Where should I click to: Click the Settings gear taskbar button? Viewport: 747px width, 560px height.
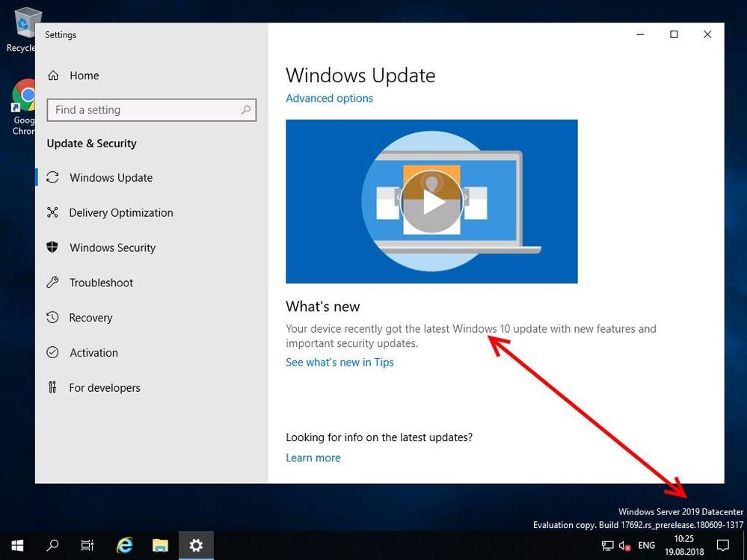pyautogui.click(x=196, y=545)
